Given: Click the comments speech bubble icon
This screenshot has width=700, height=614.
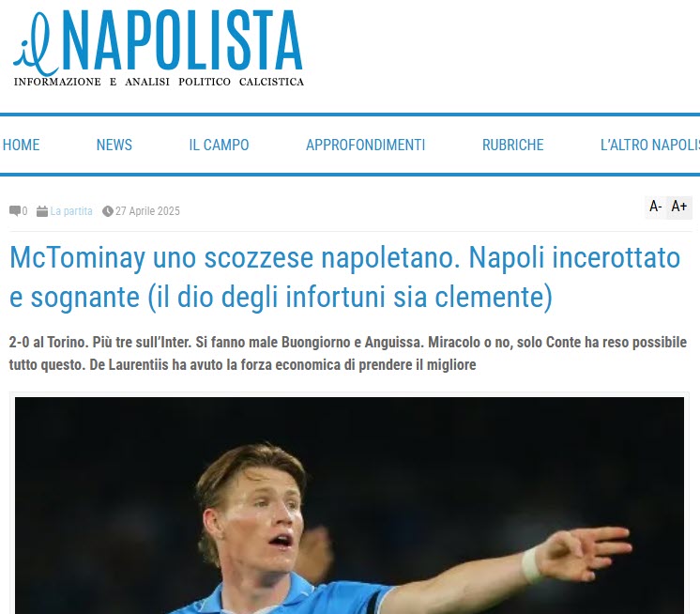Looking at the screenshot, I should click(15, 211).
